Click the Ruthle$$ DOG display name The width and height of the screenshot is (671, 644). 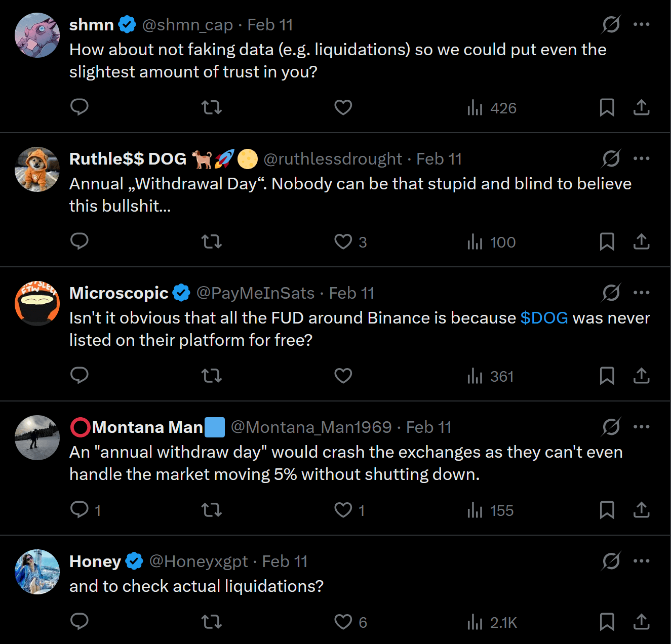point(128,159)
